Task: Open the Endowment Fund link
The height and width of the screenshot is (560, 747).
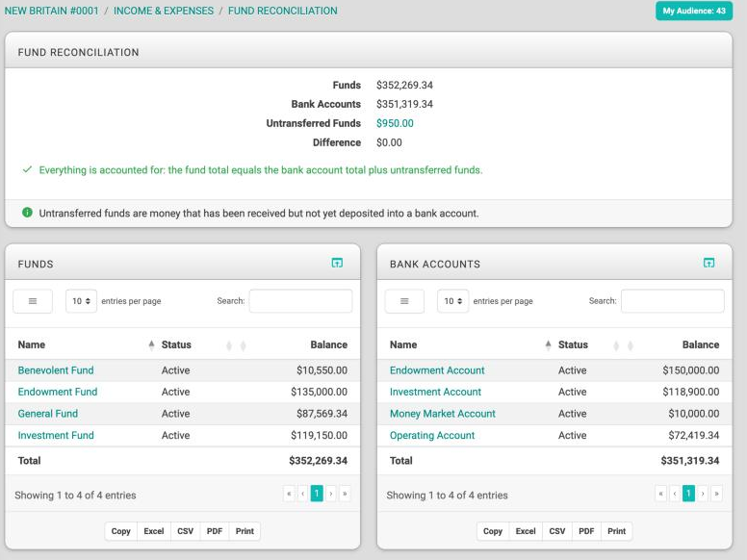Action: [x=58, y=392]
